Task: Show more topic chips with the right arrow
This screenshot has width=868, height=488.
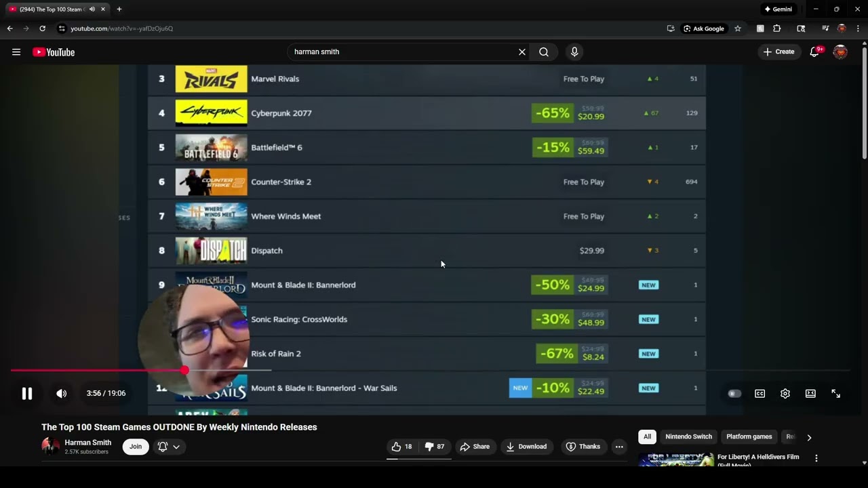Action: pyautogui.click(x=809, y=437)
